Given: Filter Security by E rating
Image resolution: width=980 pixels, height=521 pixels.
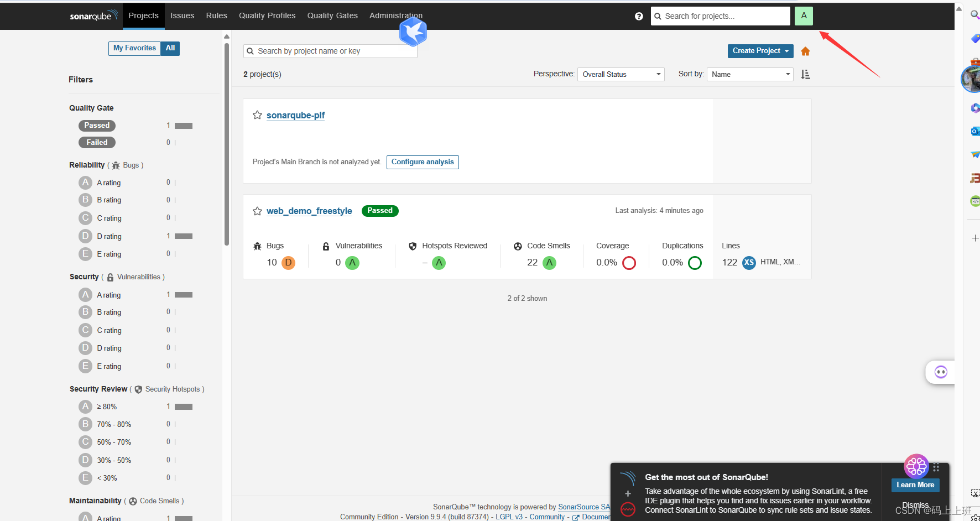Looking at the screenshot, I should pos(135,366).
